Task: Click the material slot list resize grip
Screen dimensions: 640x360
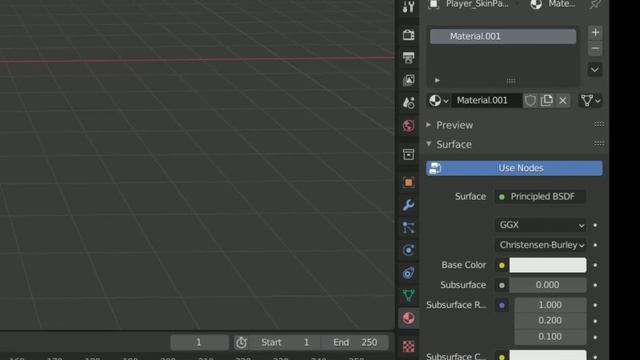Action: 511,81
